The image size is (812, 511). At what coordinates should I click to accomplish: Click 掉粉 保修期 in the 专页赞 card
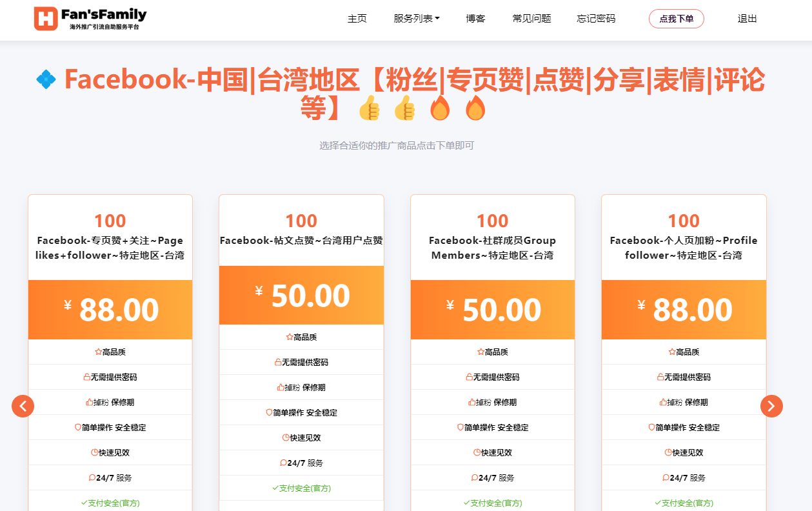pyautogui.click(x=114, y=402)
